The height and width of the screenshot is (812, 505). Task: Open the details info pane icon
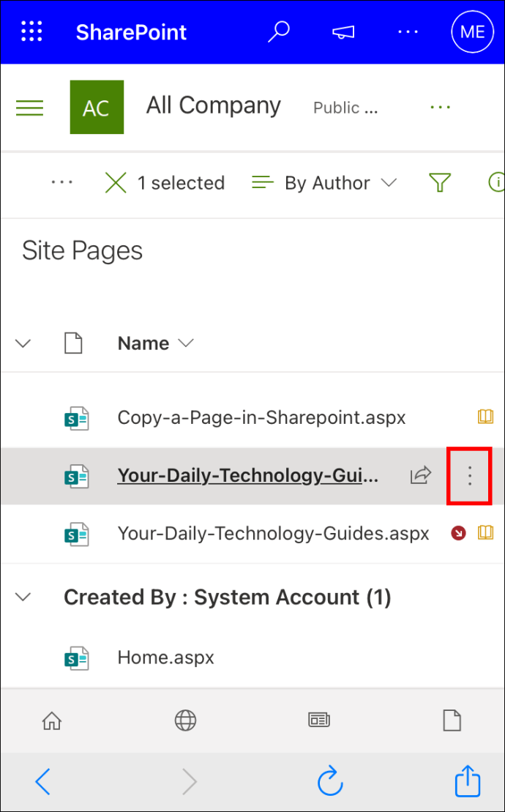pos(497,182)
